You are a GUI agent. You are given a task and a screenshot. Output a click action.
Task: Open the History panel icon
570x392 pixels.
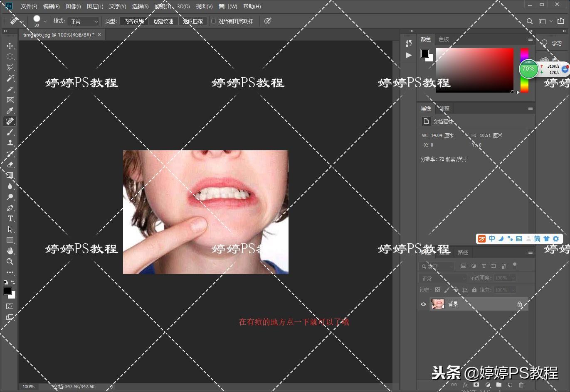409,43
